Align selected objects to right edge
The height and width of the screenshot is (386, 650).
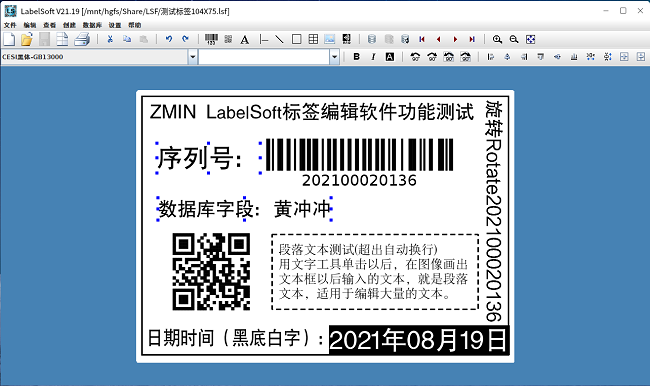click(x=524, y=57)
